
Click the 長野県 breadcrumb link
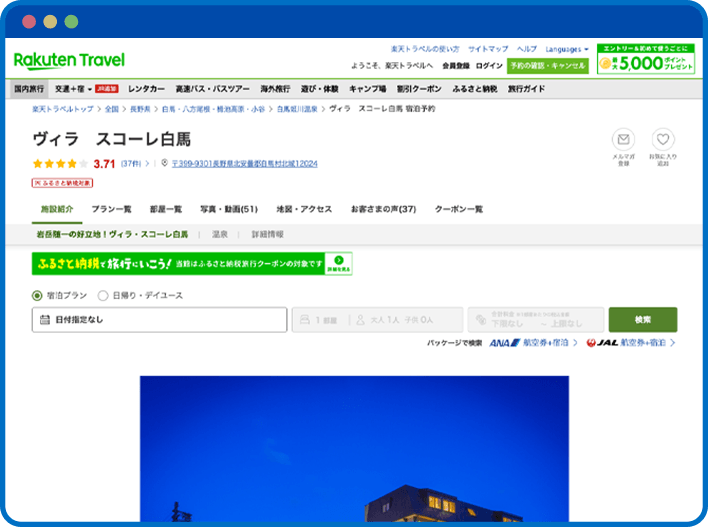click(140, 109)
